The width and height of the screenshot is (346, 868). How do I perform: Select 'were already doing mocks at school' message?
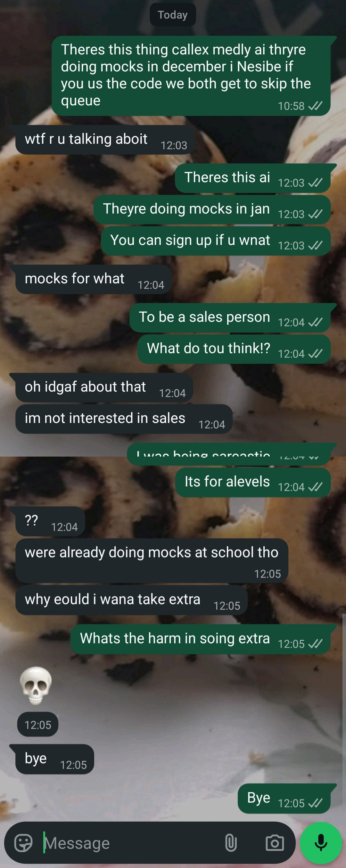[152, 561]
